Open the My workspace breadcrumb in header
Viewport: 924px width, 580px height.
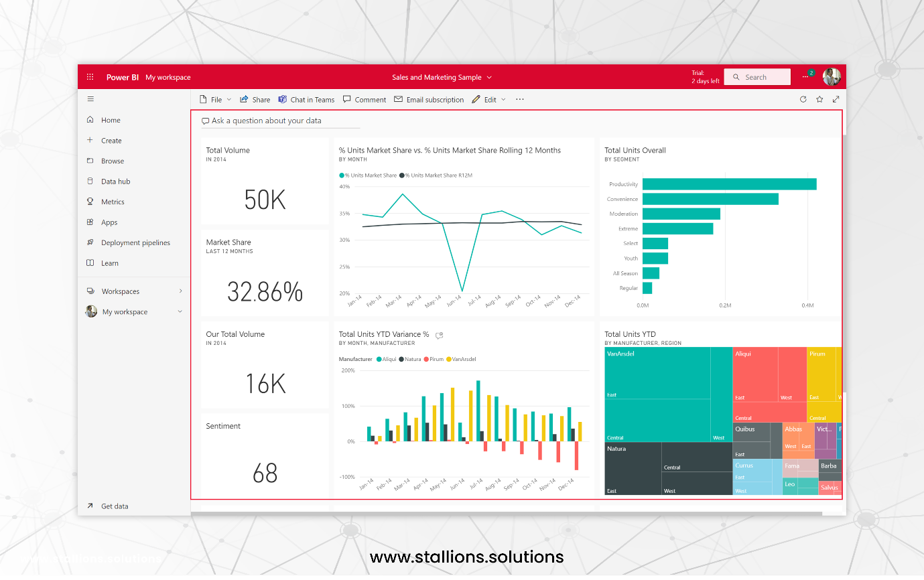168,77
